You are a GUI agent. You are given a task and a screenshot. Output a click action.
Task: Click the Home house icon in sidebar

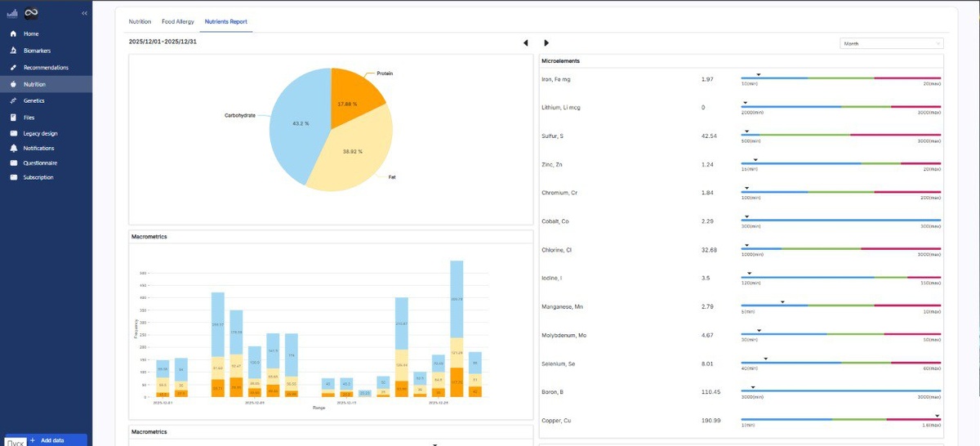click(13, 33)
